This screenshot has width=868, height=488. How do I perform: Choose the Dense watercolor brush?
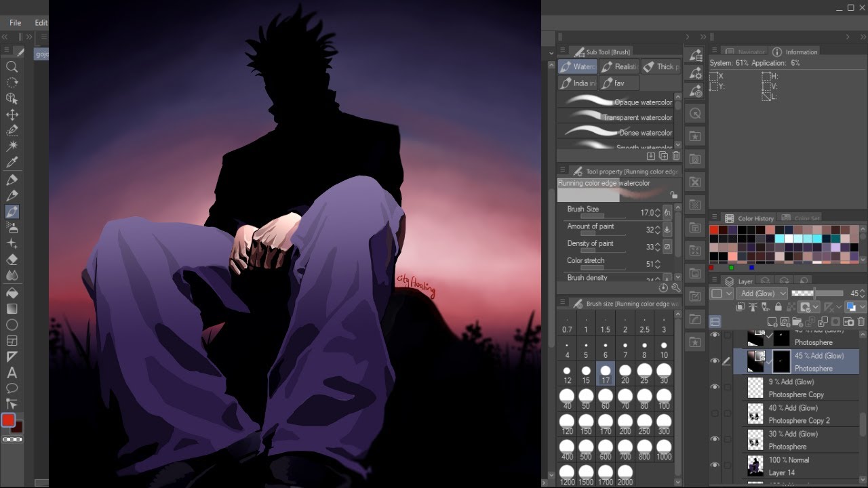[615, 132]
